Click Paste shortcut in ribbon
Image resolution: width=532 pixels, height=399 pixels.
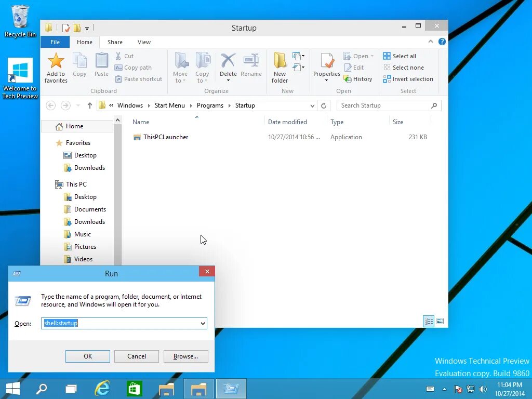point(138,79)
